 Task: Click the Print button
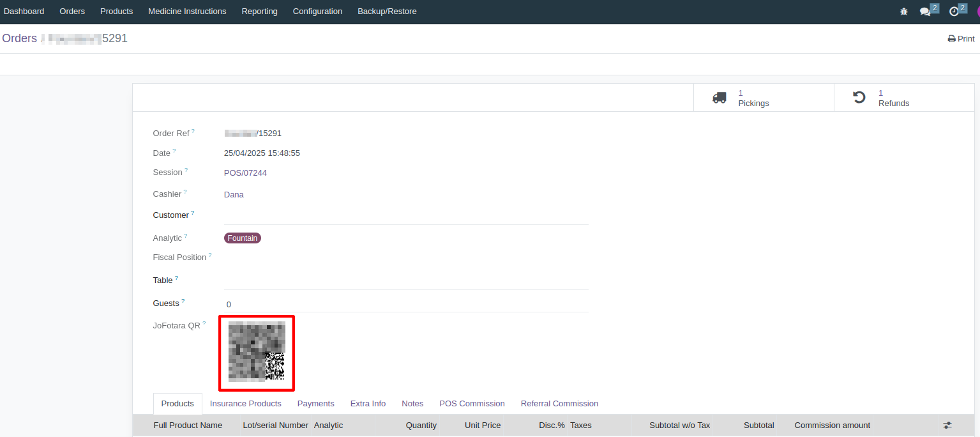pos(961,39)
